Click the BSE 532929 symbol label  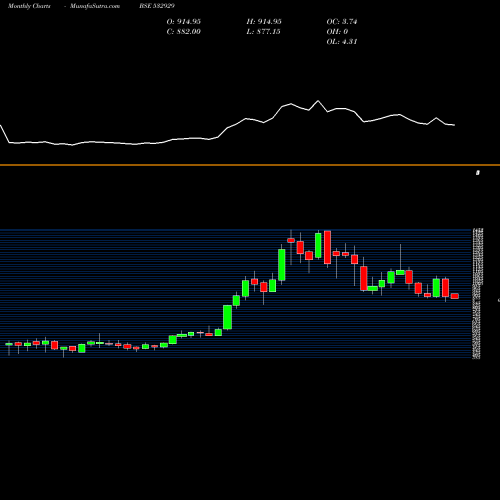tap(157, 6)
